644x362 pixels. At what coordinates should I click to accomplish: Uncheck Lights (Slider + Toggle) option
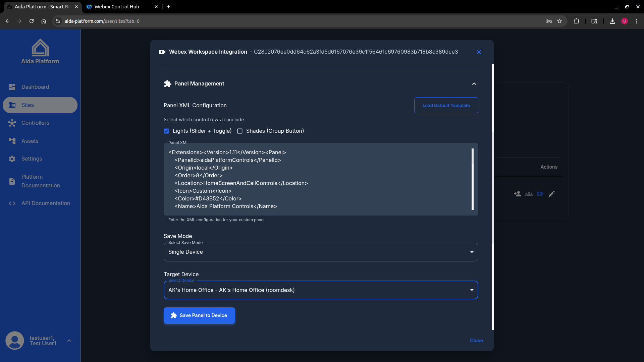[166, 131]
